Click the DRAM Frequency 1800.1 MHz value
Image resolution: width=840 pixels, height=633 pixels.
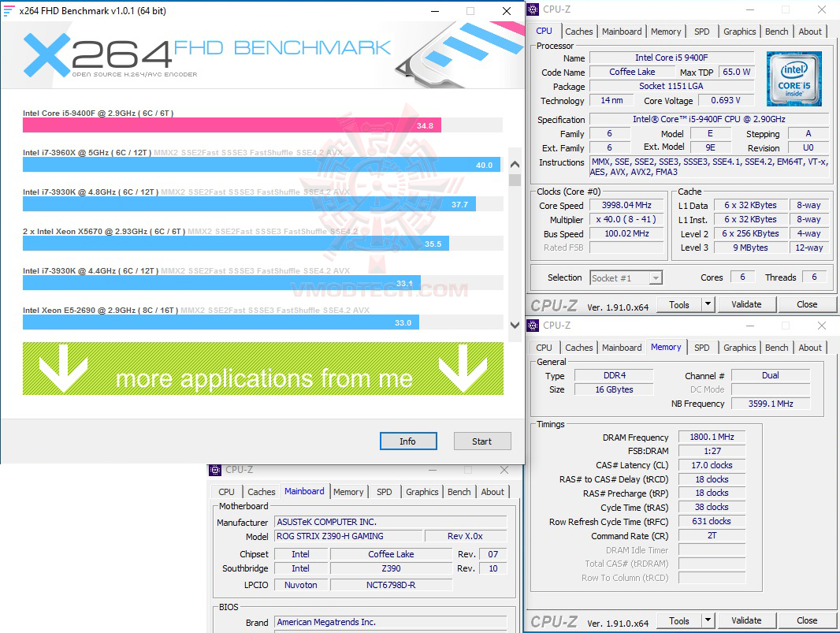[x=712, y=437]
